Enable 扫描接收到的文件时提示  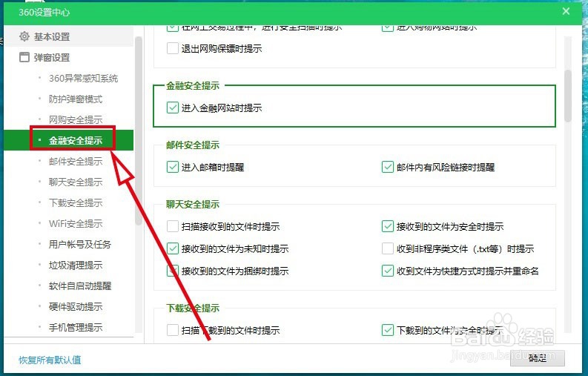[173, 226]
